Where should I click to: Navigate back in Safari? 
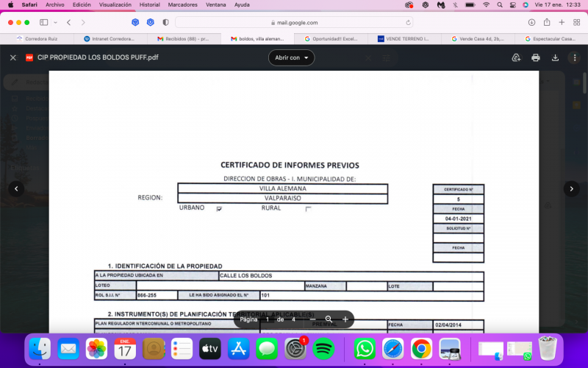pos(68,23)
